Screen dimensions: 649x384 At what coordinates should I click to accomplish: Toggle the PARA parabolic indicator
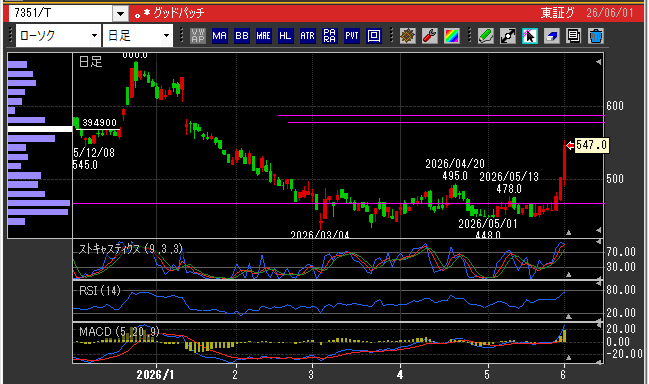(x=329, y=36)
